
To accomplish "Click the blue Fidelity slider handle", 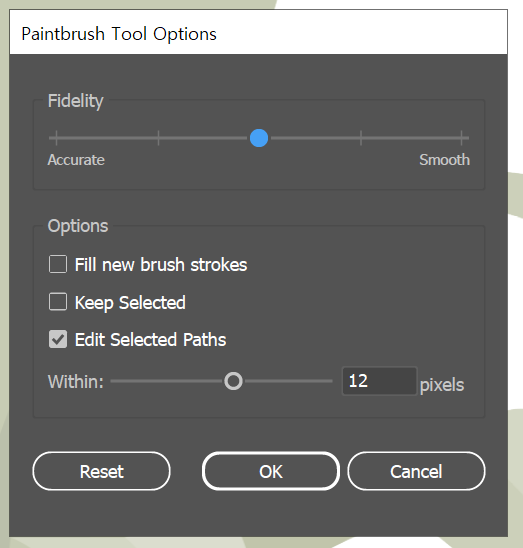I will (x=259, y=138).
